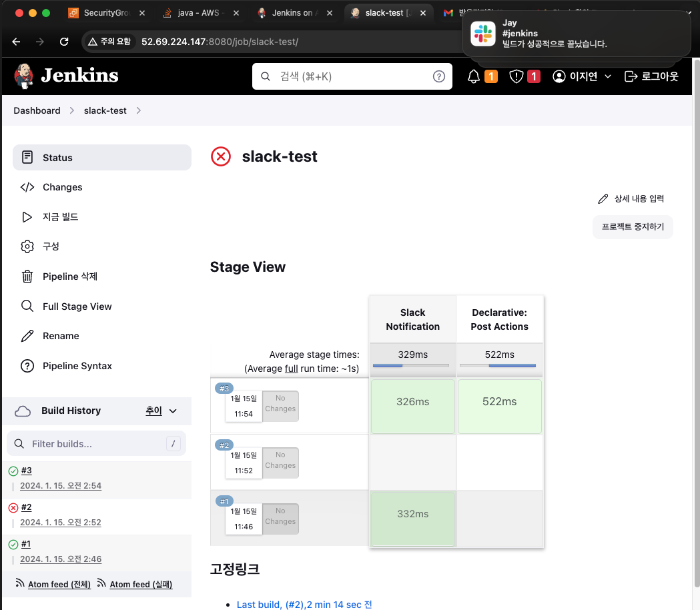
Task: Click the Slack notification app icon
Action: click(x=483, y=33)
